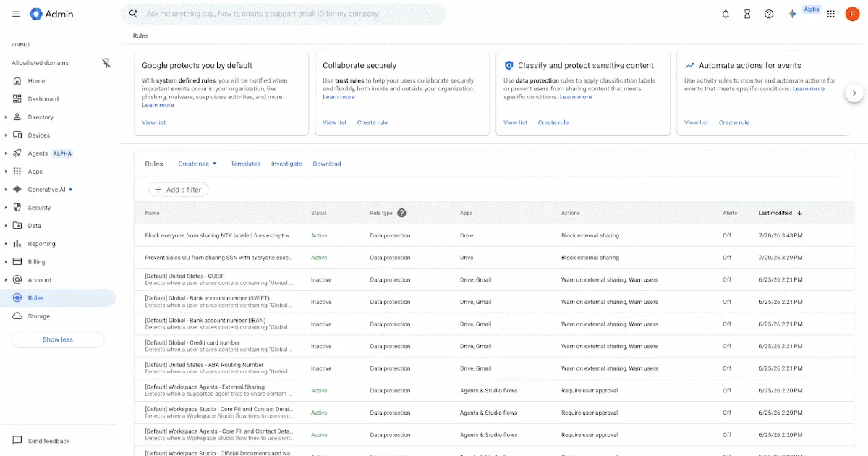This screenshot has width=868, height=456.
Task: Expand the Data section
Action: (x=6, y=226)
